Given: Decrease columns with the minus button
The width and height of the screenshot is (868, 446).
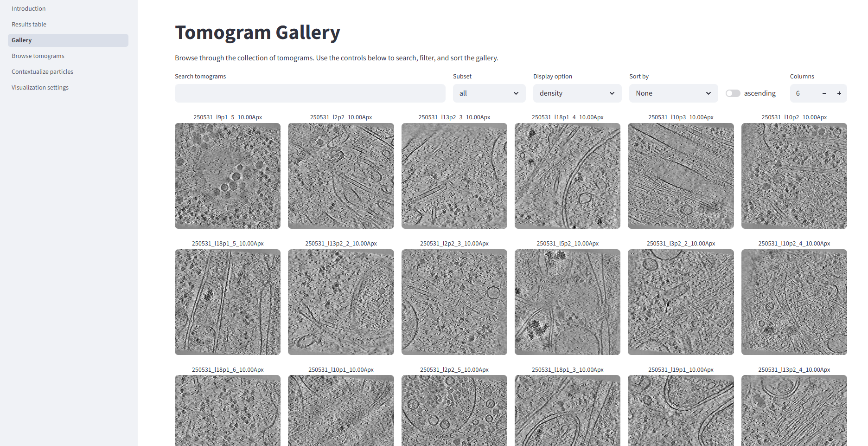Looking at the screenshot, I should [824, 93].
